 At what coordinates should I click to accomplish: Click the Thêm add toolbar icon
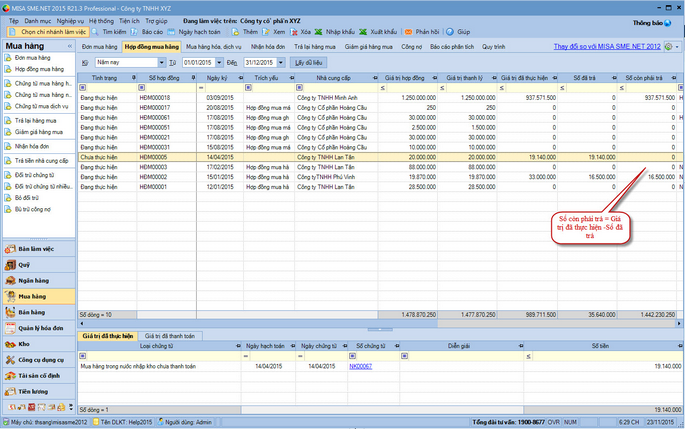click(x=235, y=32)
